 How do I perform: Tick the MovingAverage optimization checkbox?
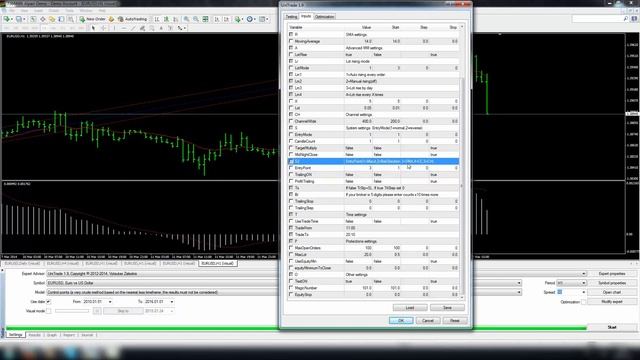click(291, 41)
